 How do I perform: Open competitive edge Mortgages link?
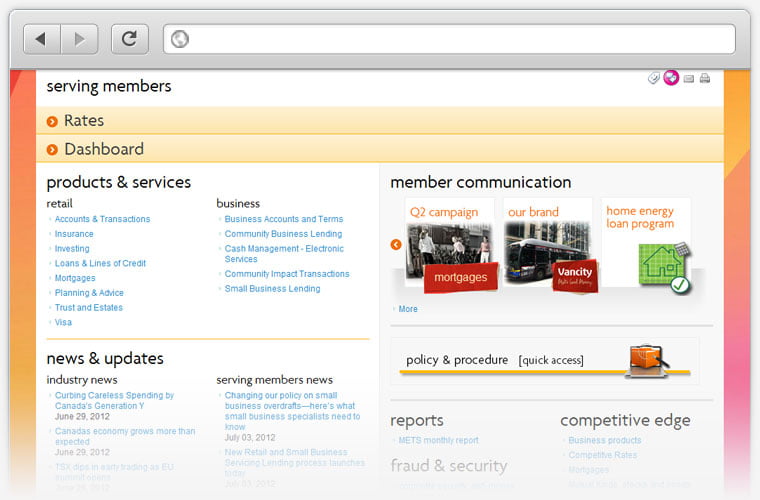click(588, 470)
